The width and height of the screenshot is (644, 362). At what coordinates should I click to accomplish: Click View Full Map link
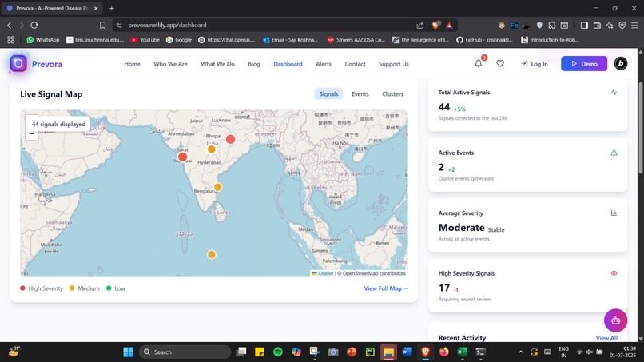386,288
